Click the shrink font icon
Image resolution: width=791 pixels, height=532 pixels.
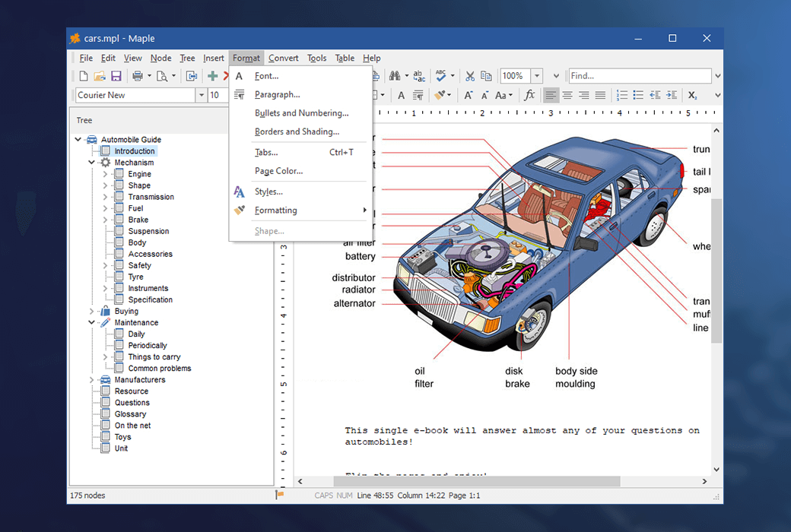click(484, 95)
